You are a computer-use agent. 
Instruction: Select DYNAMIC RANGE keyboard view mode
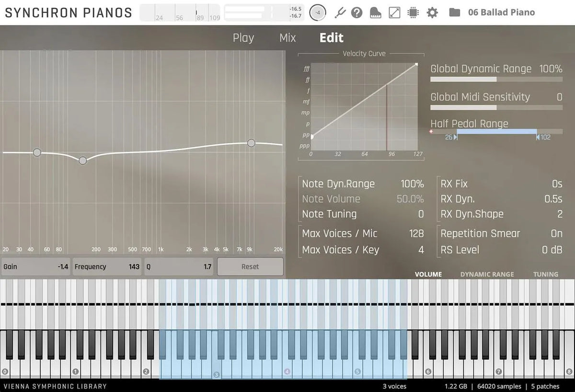pos(487,274)
